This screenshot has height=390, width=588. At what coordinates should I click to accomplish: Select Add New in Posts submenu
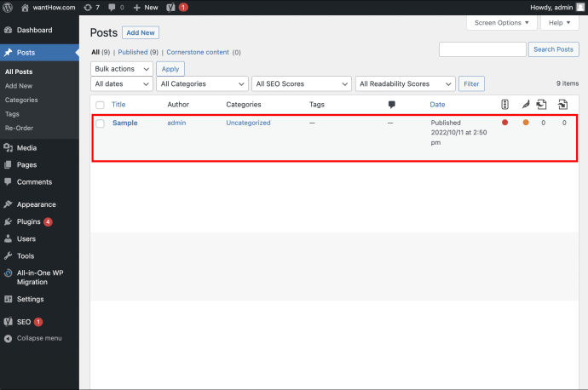[x=19, y=86]
